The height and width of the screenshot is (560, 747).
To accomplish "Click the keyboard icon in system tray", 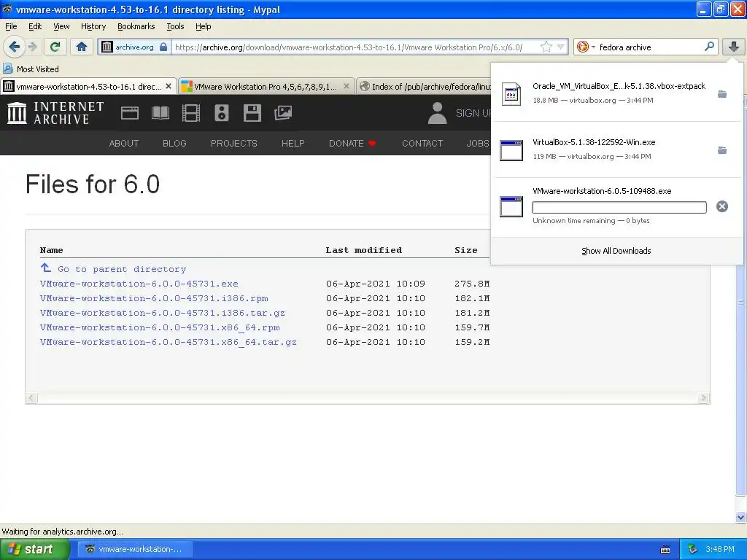I will click(665, 550).
